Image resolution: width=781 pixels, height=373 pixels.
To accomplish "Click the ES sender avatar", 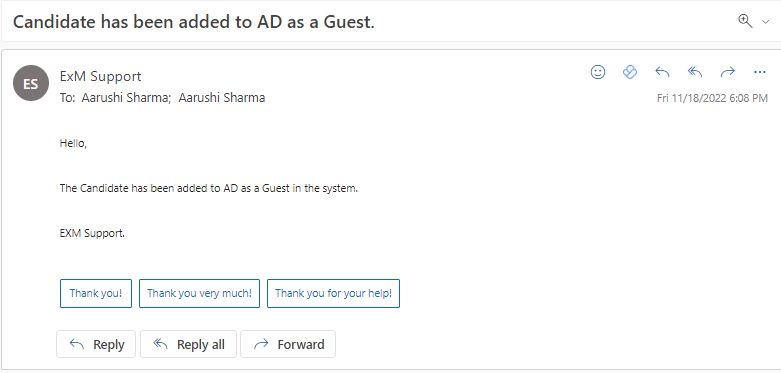I will (x=31, y=83).
